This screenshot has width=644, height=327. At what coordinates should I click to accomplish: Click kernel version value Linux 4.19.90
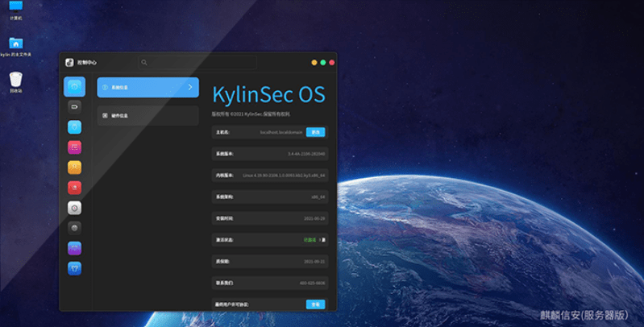coord(284,176)
